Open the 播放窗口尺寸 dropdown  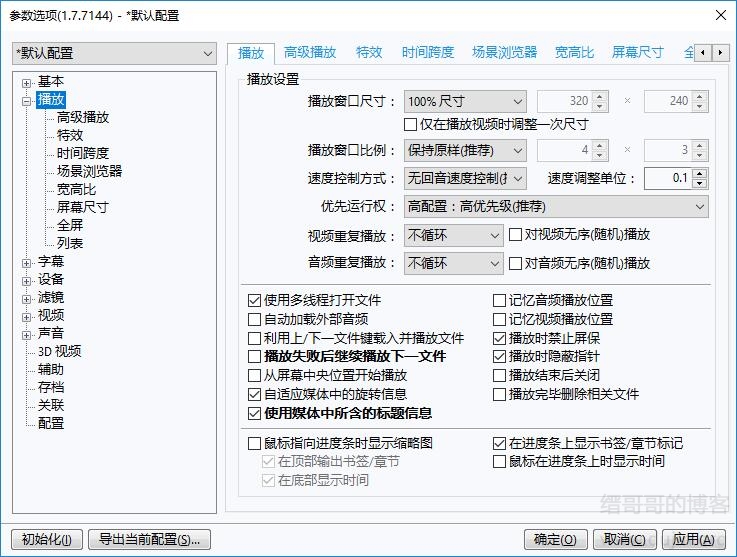coord(465,102)
